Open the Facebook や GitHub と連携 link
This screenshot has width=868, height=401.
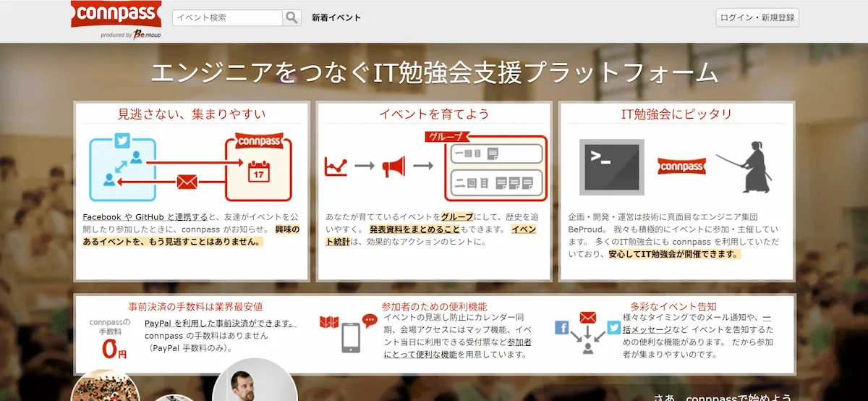[145, 216]
